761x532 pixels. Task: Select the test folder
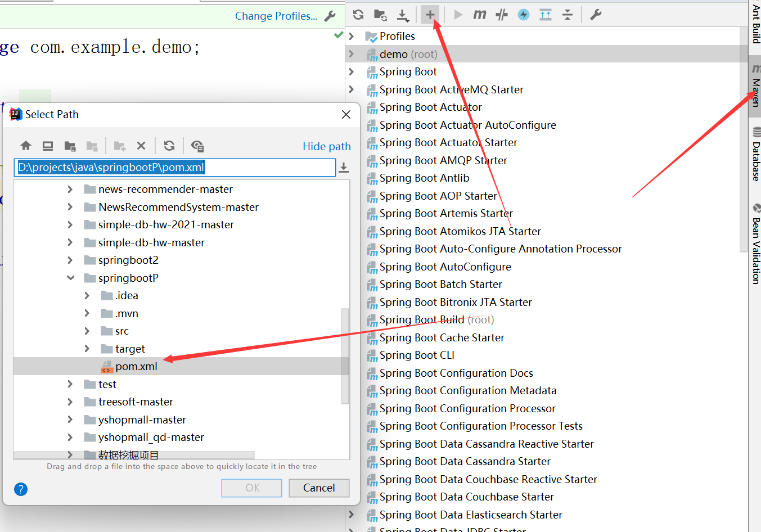point(107,384)
